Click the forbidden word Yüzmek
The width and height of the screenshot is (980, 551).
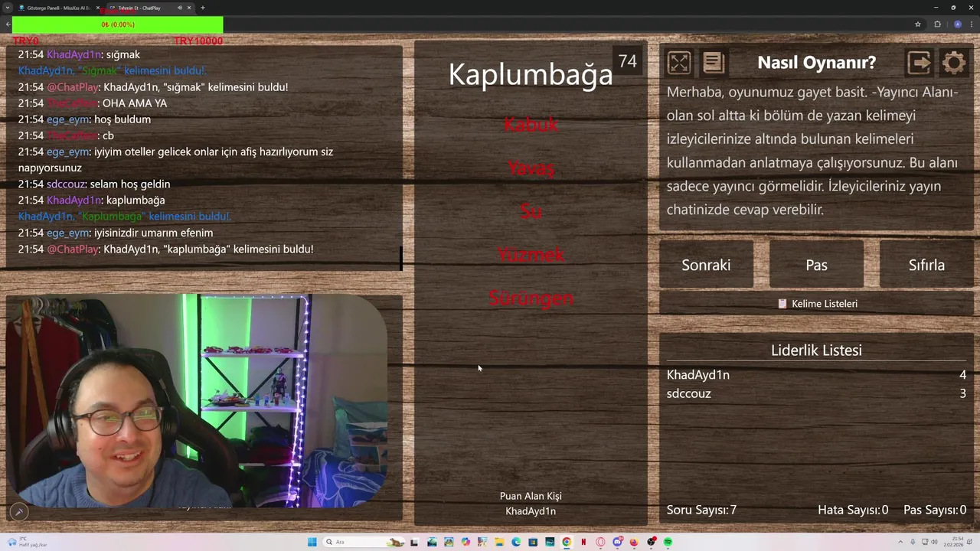[x=531, y=254]
